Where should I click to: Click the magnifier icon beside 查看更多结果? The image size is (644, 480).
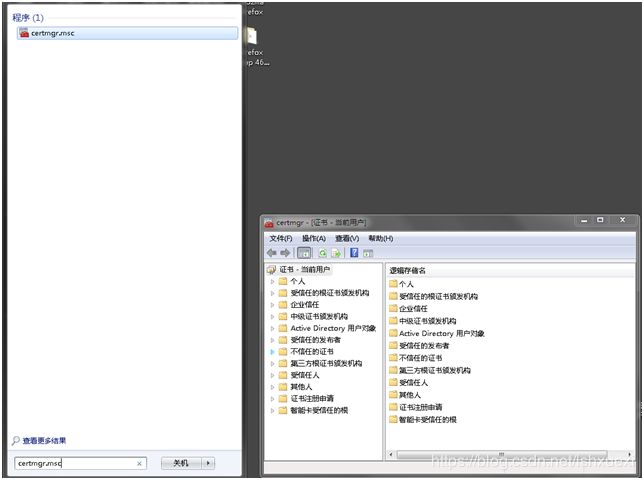click(x=16, y=441)
